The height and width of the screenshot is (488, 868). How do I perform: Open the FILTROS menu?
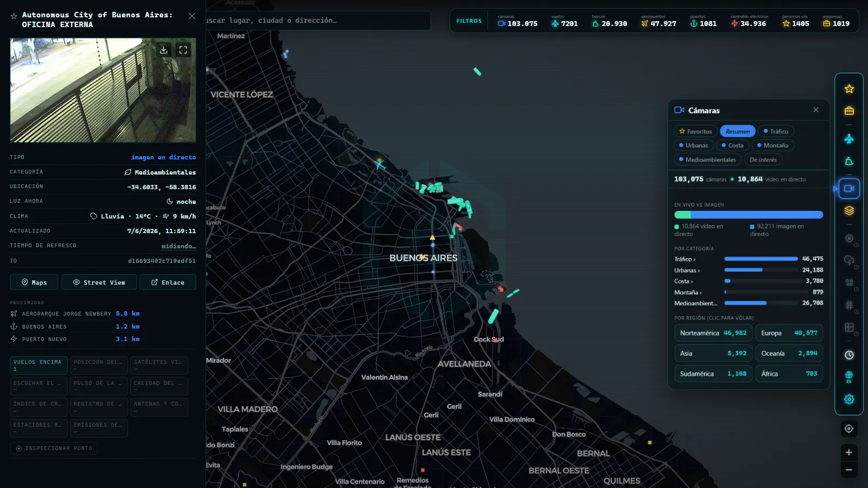(469, 21)
